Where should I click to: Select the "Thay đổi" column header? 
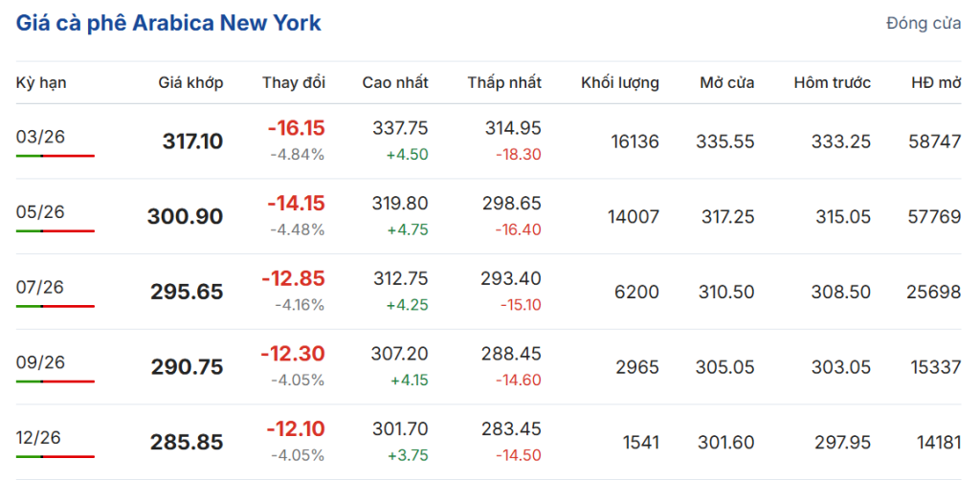point(294,83)
